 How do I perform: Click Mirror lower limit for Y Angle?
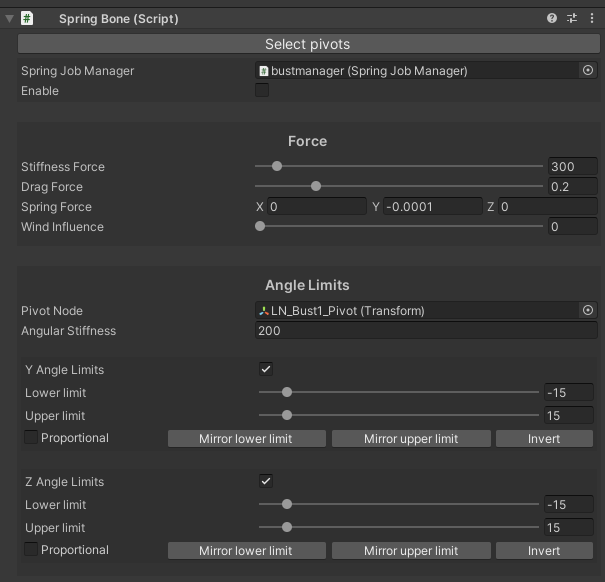point(247,438)
